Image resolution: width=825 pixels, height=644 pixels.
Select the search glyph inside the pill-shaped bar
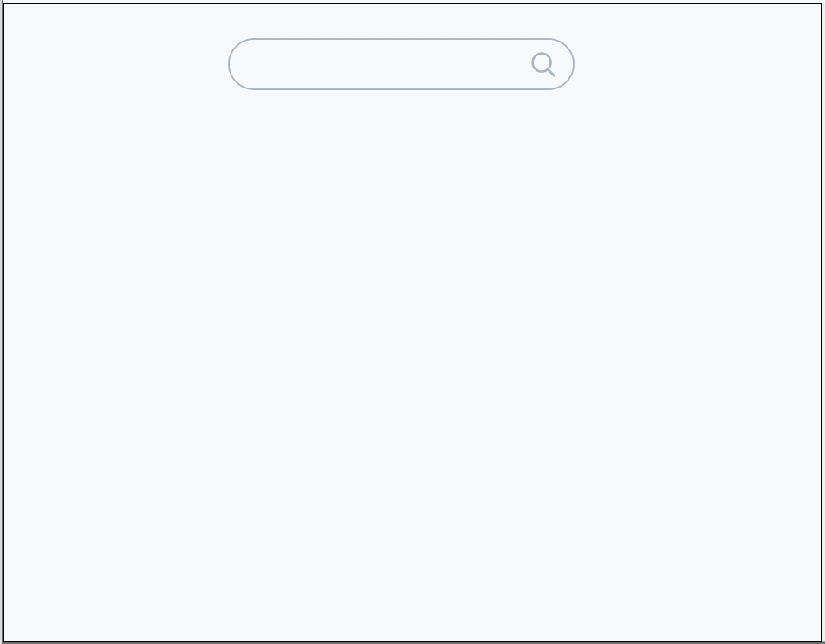(543, 64)
